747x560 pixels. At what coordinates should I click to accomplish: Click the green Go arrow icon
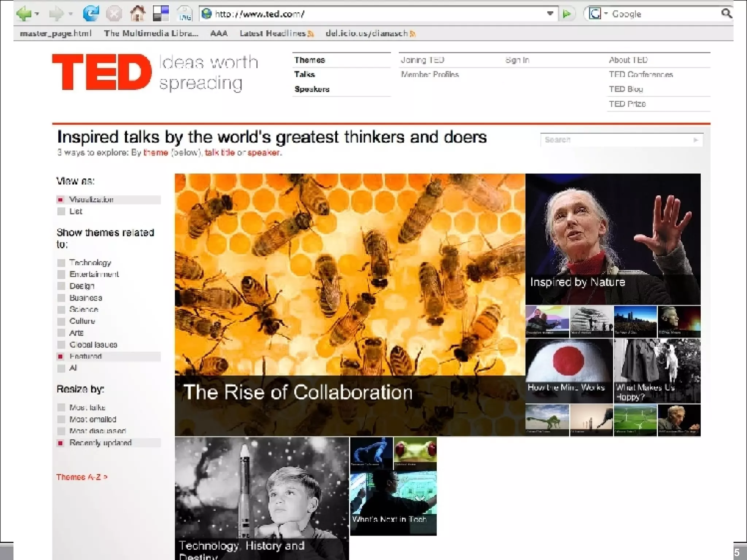567,14
